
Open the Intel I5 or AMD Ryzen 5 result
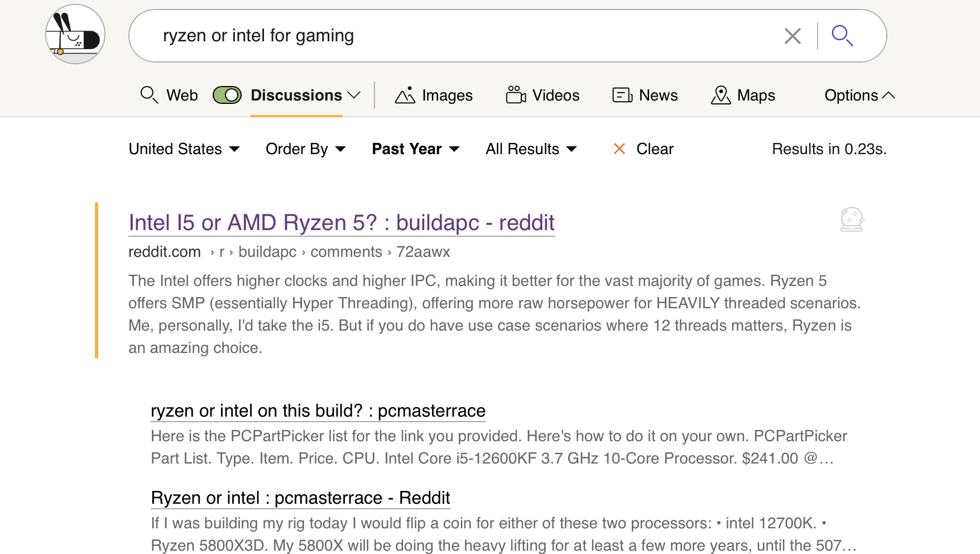coord(341,223)
